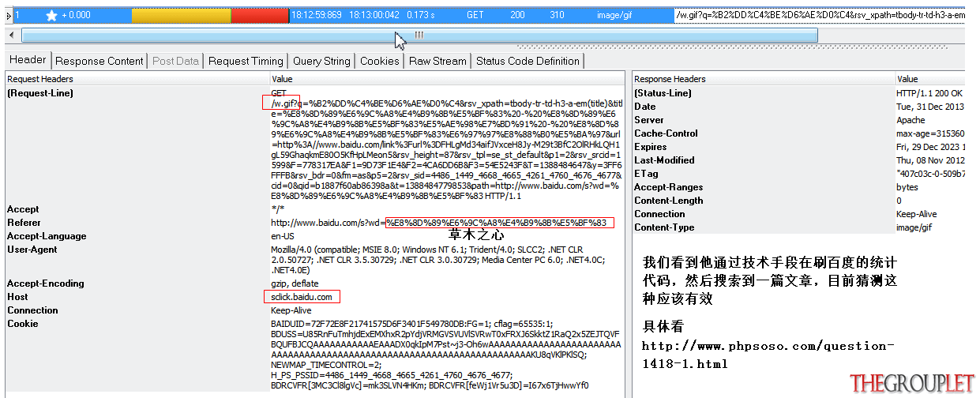
Task: Open the Cookies tab
Action: pyautogui.click(x=379, y=61)
